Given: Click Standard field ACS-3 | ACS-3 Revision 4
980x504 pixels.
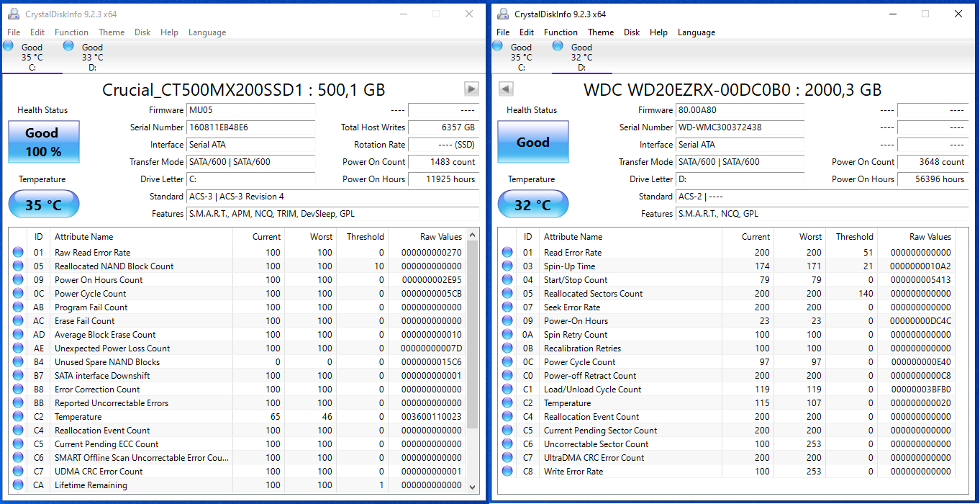Looking at the screenshot, I should [332, 197].
